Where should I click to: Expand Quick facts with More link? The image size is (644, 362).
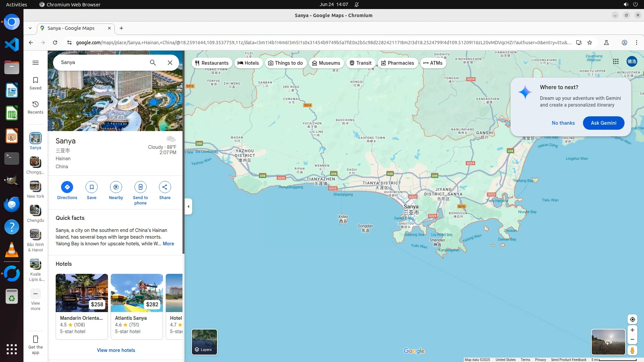168,244
